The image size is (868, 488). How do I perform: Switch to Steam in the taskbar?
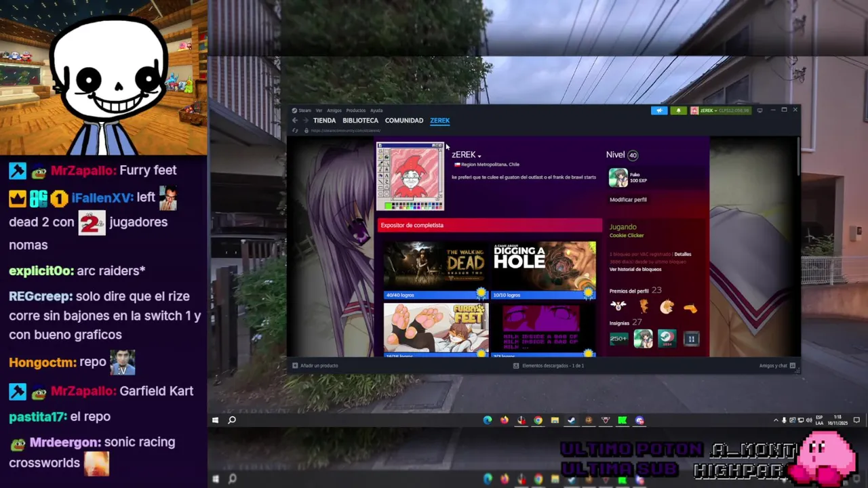point(572,420)
